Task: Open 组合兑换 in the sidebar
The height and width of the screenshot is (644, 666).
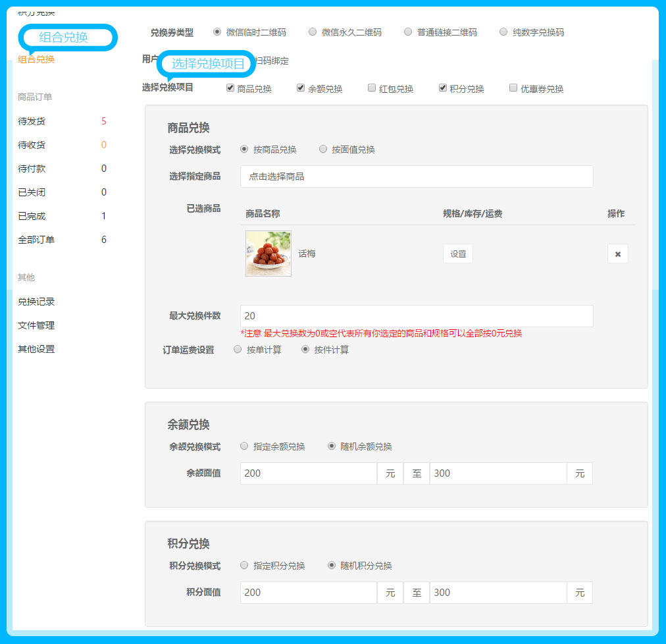Action: [36, 59]
